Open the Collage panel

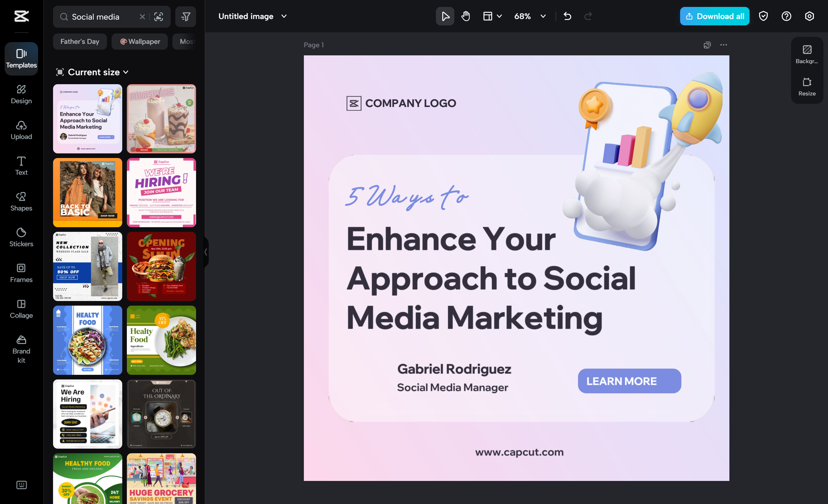21,309
